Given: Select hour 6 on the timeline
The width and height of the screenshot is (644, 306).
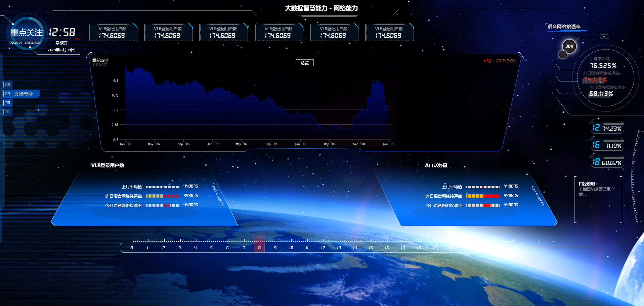Looking at the screenshot, I should pos(227,248).
